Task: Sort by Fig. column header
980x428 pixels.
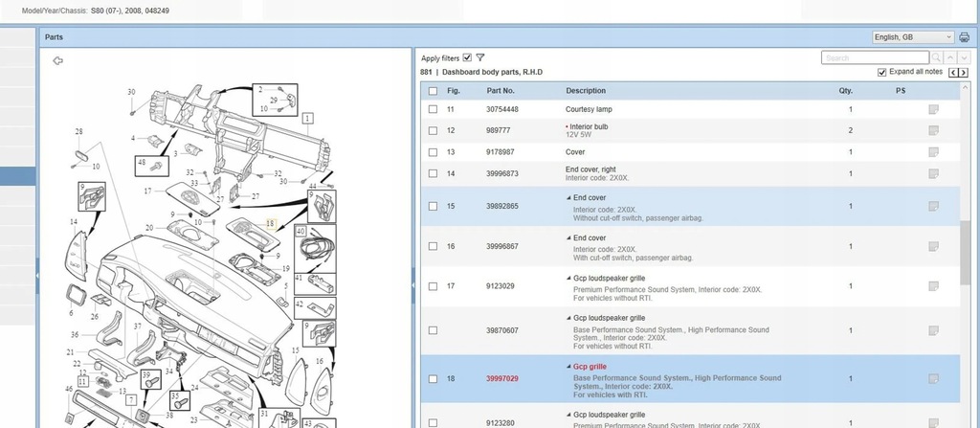Action: (453, 91)
